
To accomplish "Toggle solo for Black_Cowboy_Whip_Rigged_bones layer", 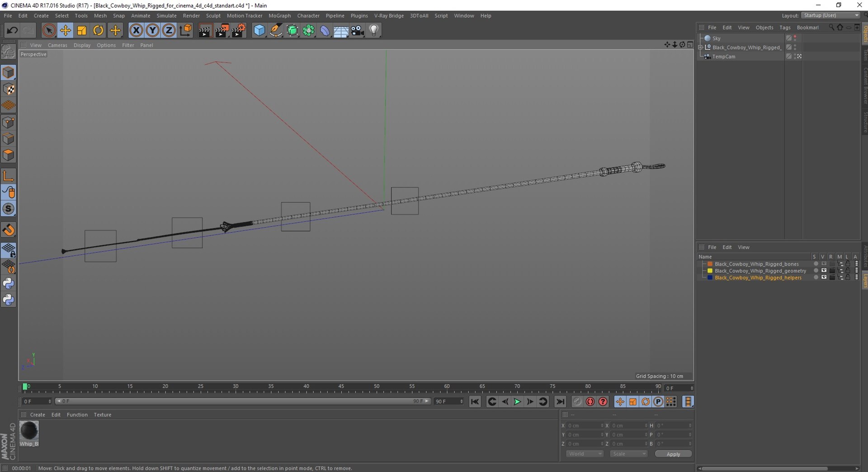I will [x=816, y=264].
